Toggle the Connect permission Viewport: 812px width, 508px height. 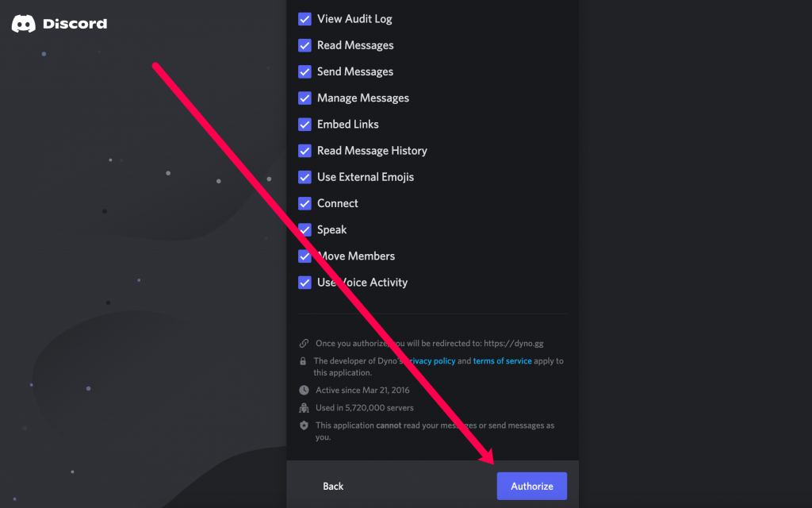point(304,203)
